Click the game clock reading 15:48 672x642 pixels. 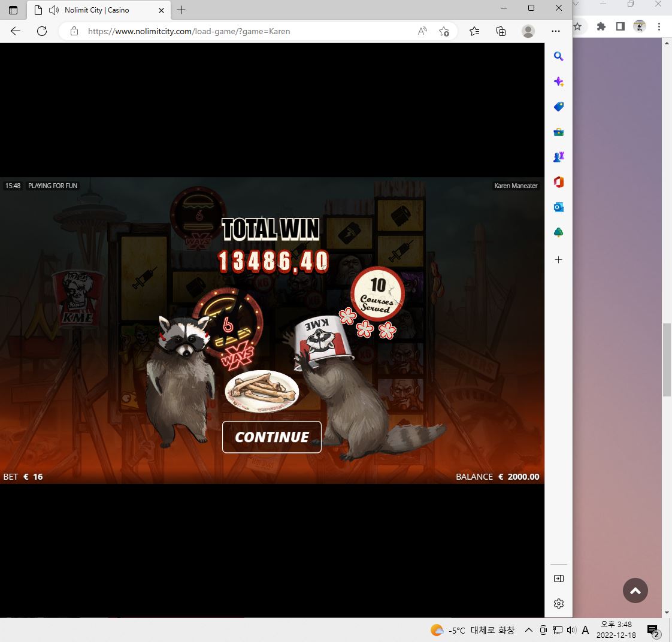click(x=13, y=186)
